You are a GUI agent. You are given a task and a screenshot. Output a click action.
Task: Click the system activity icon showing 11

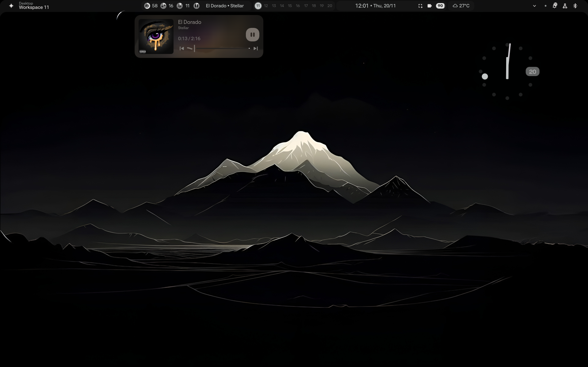(x=183, y=6)
